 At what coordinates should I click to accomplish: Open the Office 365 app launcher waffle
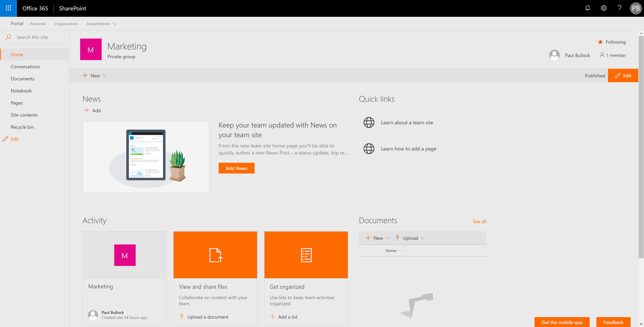click(8, 8)
